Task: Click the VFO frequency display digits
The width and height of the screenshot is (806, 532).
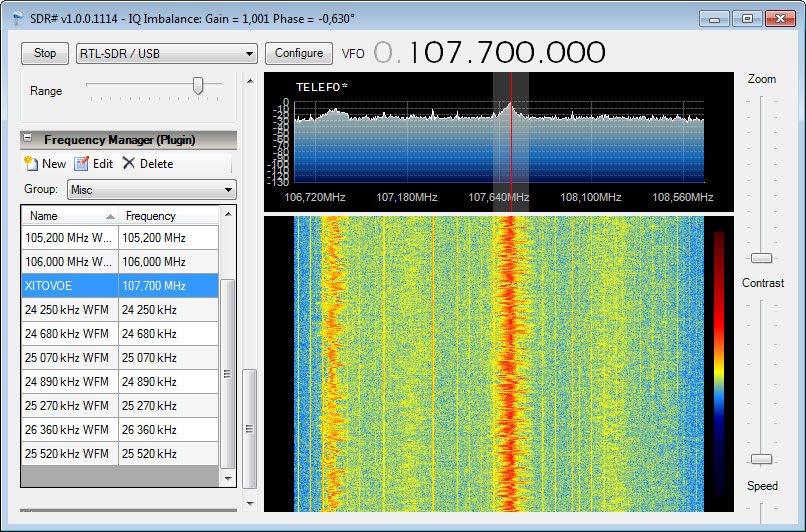Action: pyautogui.click(x=490, y=53)
